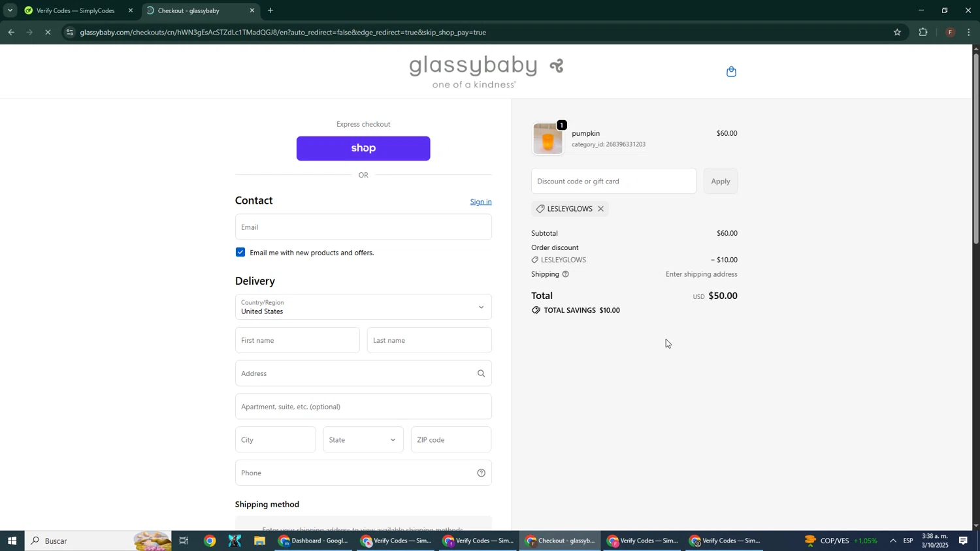This screenshot has width=980, height=551.
Task: Open Task View on the taskbar
Action: click(184, 541)
